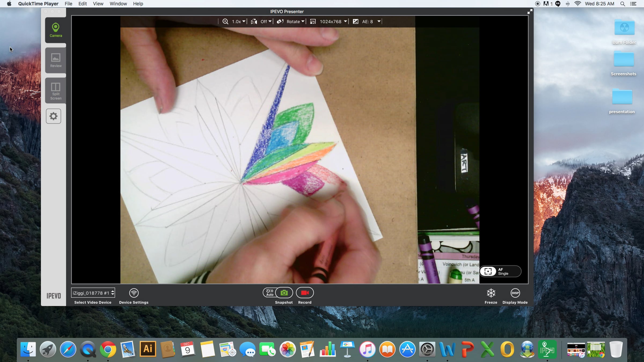Open the File menu
Screen dimensions: 644x362
pyautogui.click(x=68, y=4)
